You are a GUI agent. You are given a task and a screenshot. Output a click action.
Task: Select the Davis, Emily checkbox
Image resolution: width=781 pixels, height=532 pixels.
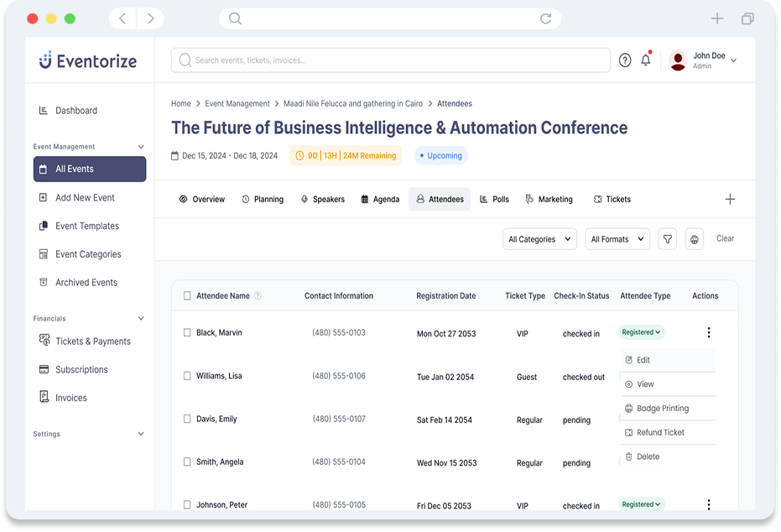[x=187, y=419]
